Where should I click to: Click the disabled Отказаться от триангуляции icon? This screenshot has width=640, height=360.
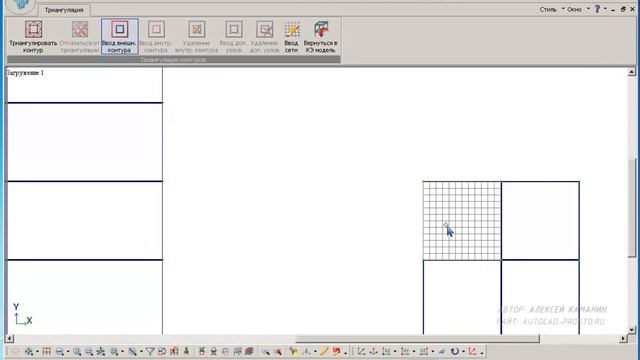tap(80, 29)
